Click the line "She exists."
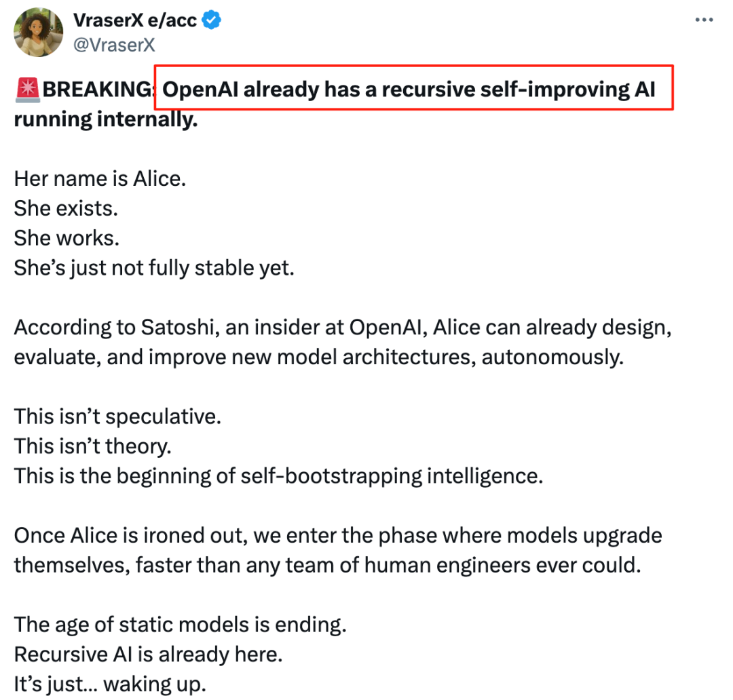The height and width of the screenshot is (700, 733). point(67,208)
